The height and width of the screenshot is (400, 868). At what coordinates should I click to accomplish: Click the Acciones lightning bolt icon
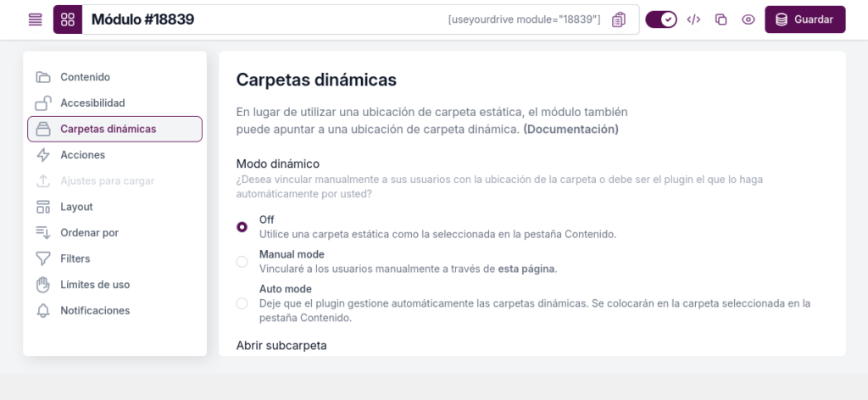tap(43, 155)
